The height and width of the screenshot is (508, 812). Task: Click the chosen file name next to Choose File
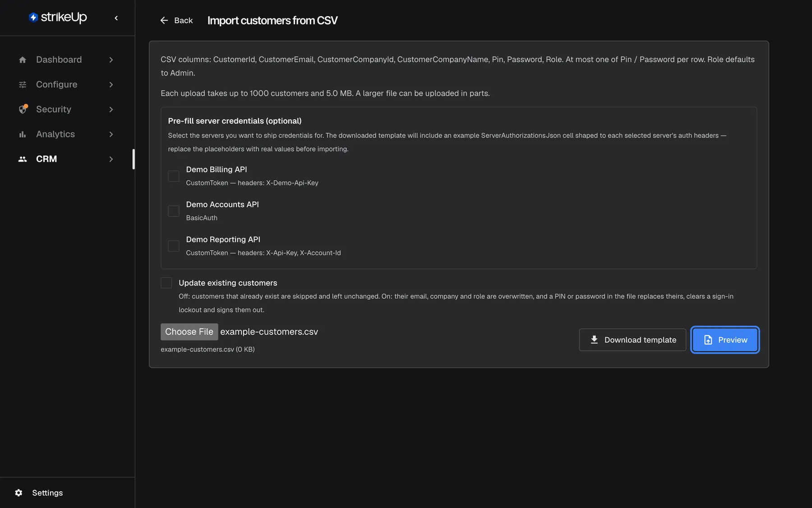[269, 331]
